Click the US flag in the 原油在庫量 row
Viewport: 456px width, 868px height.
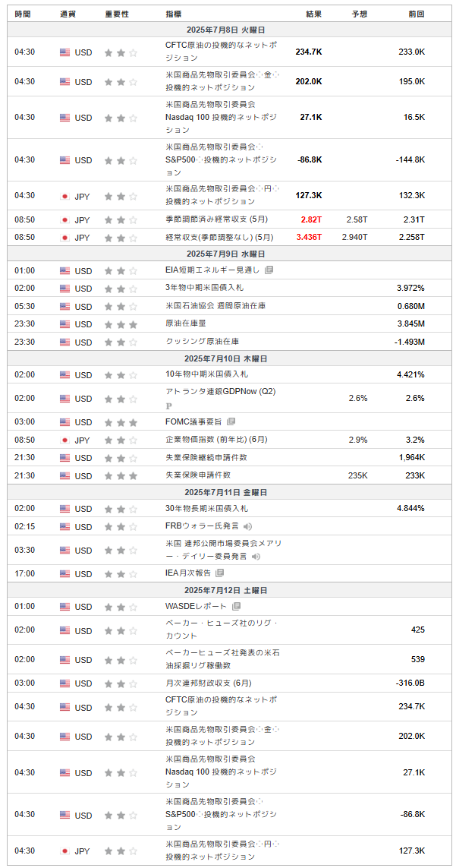(64, 324)
